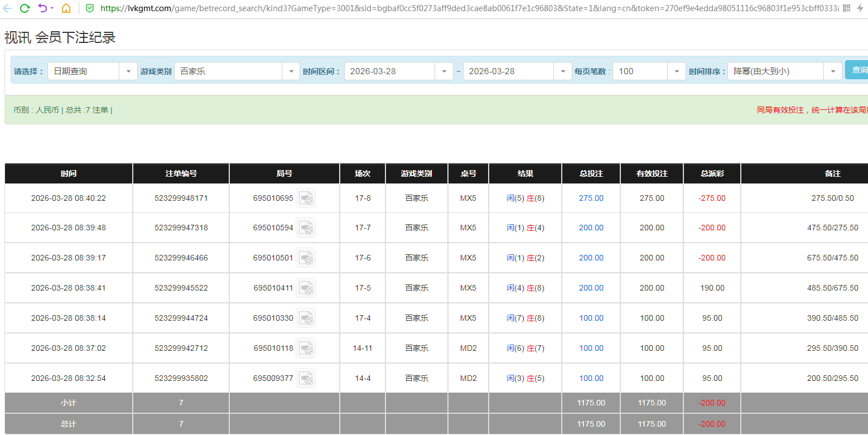Open video replay for round 695010594

pos(306,228)
